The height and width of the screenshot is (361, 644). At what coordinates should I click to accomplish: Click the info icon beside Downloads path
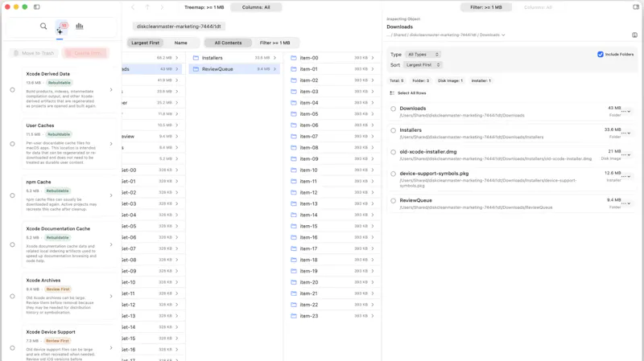tap(634, 35)
